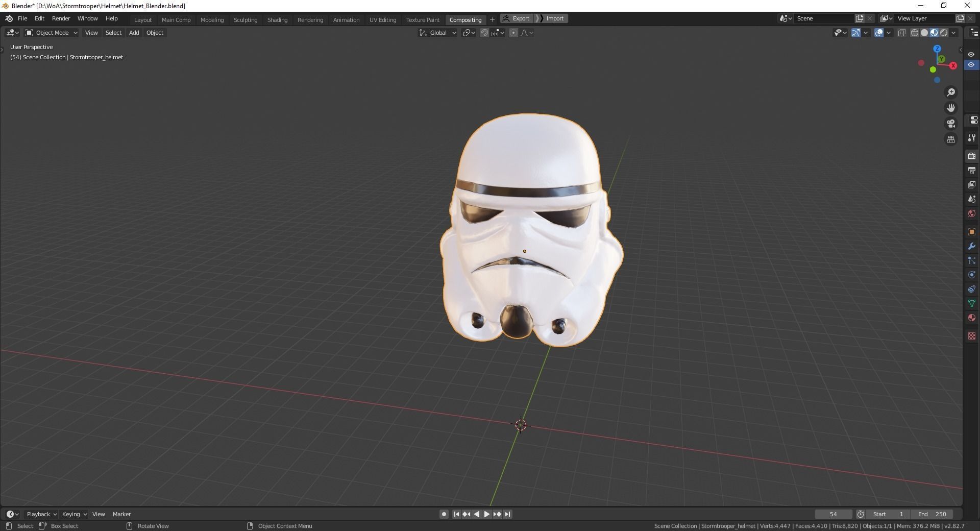Screen dimensions: 980x531
Task: Open pivot point dropdown
Action: pyautogui.click(x=469, y=33)
